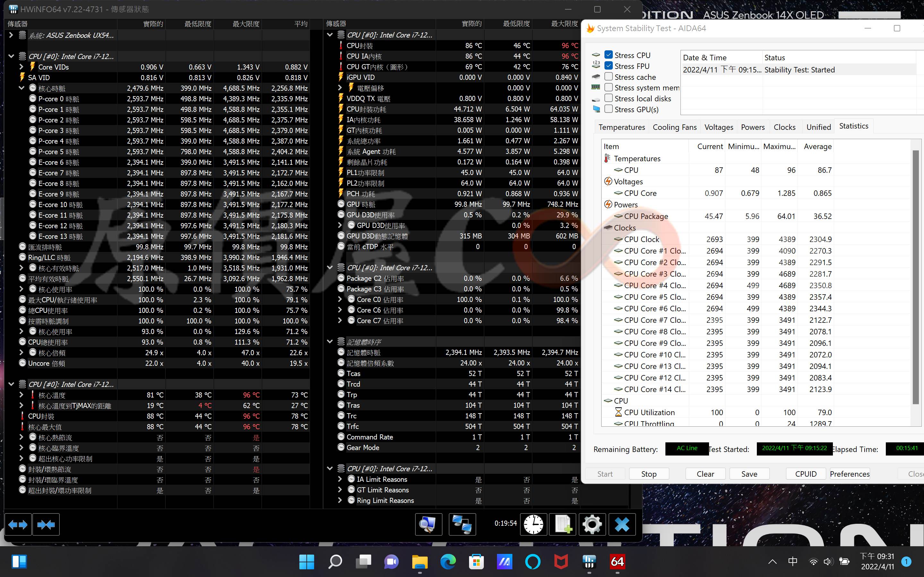Switch to the Temperatures tab

click(x=621, y=127)
